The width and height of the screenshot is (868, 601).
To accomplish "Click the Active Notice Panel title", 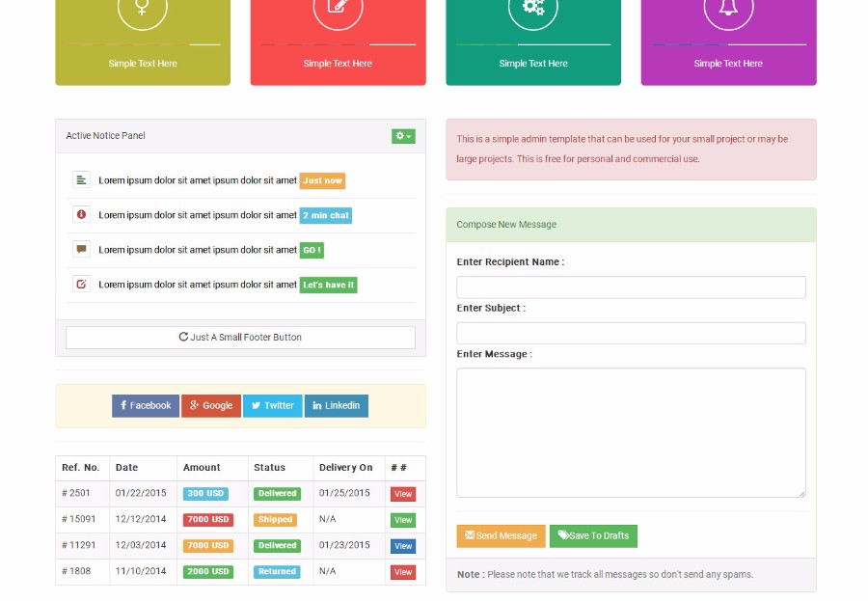I will (106, 136).
